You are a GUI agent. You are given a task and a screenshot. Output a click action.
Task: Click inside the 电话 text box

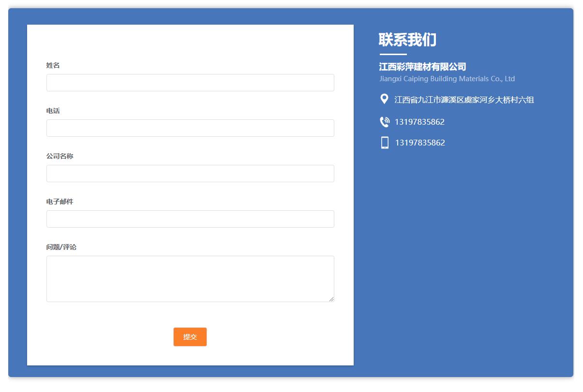(190, 128)
